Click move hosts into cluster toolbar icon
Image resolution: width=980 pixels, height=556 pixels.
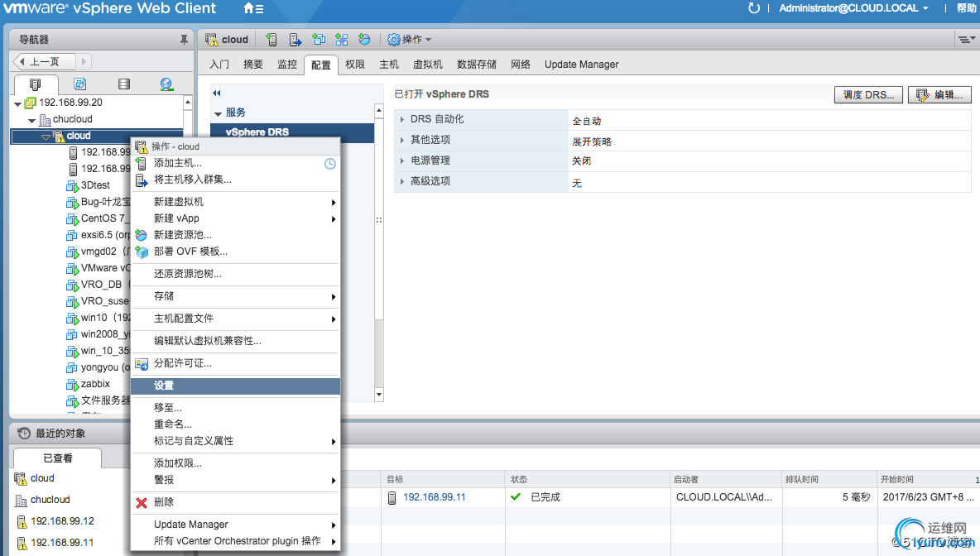click(x=295, y=40)
